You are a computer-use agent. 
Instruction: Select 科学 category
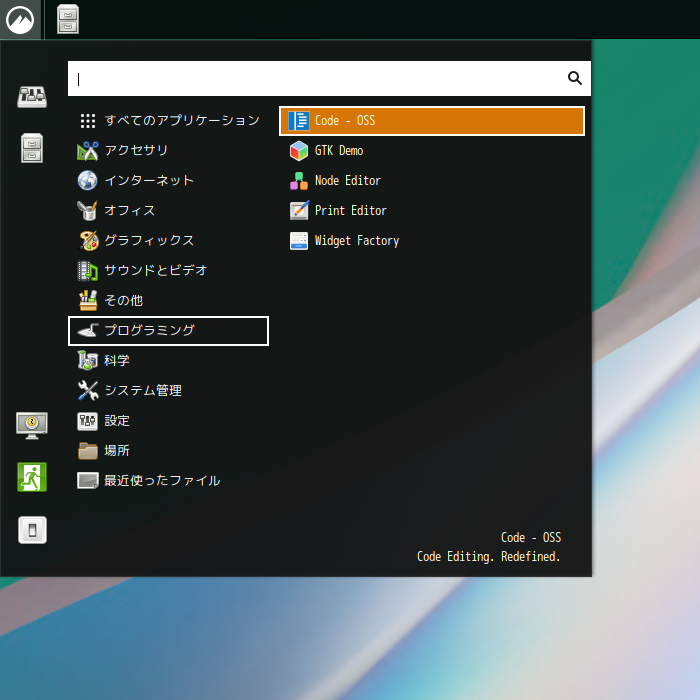(x=168, y=361)
